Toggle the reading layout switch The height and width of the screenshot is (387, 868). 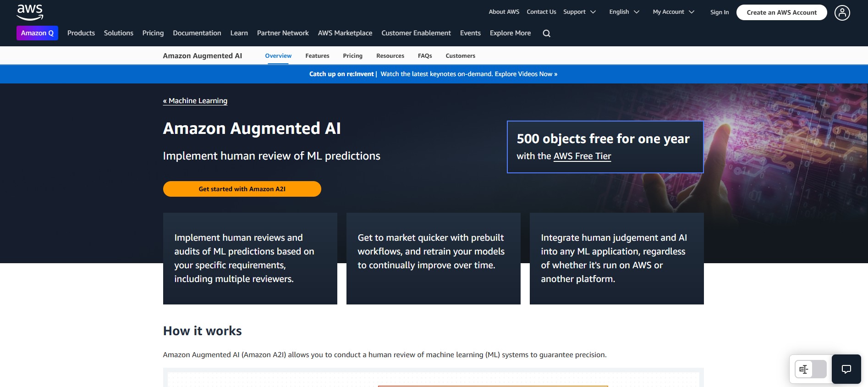[810, 369]
